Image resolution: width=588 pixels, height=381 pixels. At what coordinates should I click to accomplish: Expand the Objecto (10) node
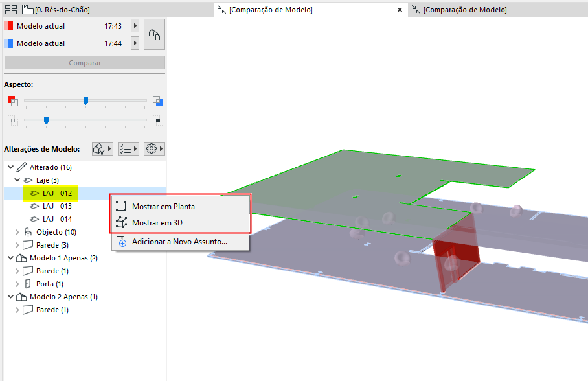click(17, 232)
